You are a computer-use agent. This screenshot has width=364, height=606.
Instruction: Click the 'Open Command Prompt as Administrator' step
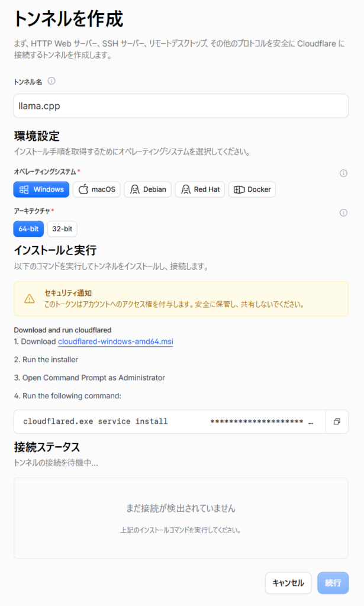[x=89, y=378]
